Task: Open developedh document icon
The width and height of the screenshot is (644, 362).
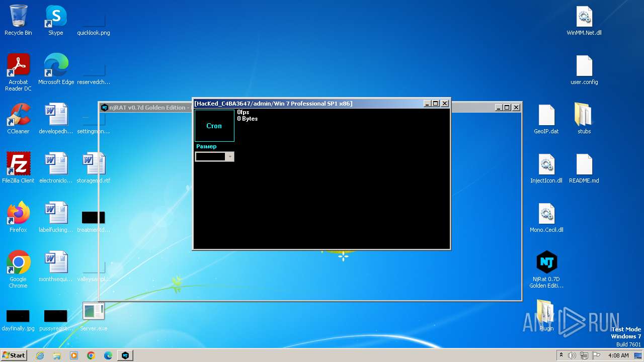Action: tap(56, 119)
